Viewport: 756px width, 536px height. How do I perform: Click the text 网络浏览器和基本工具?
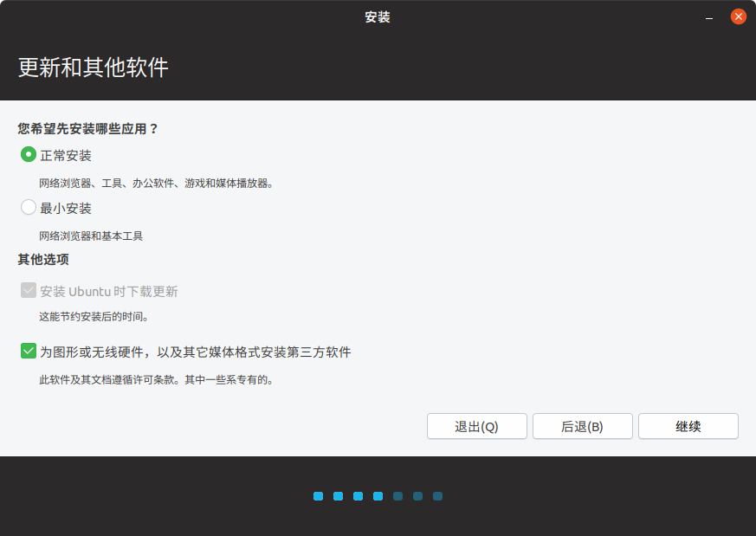point(91,236)
